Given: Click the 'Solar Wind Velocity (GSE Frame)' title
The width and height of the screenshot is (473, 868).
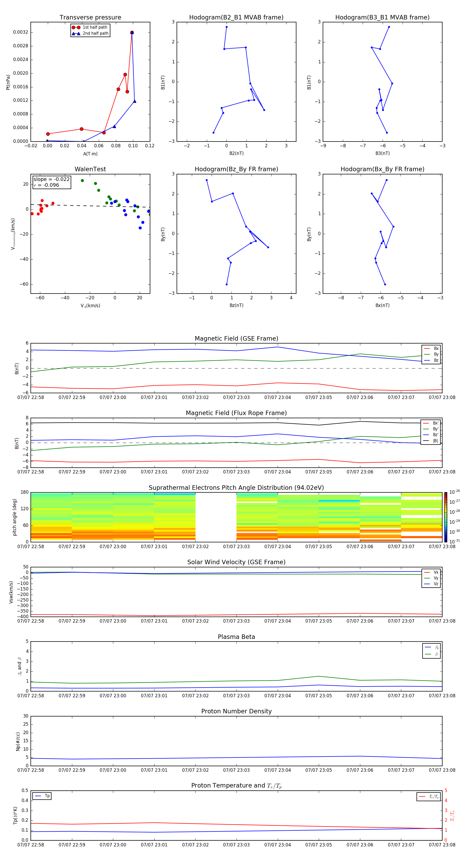Looking at the screenshot, I should pyautogui.click(x=236, y=562).
